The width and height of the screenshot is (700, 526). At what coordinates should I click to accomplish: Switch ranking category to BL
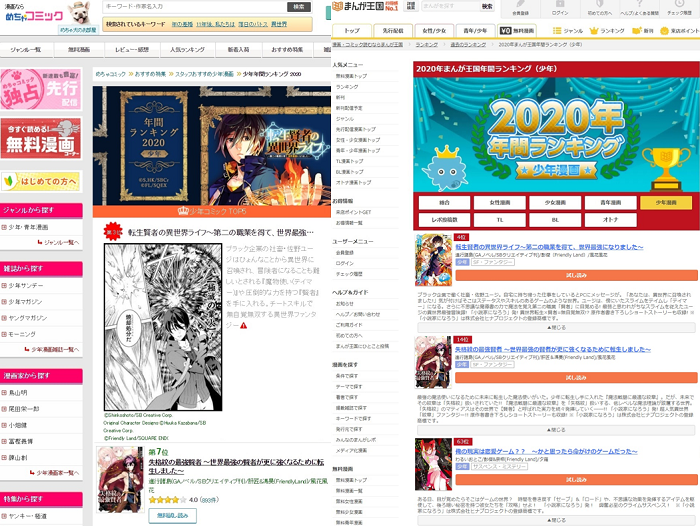555,220
